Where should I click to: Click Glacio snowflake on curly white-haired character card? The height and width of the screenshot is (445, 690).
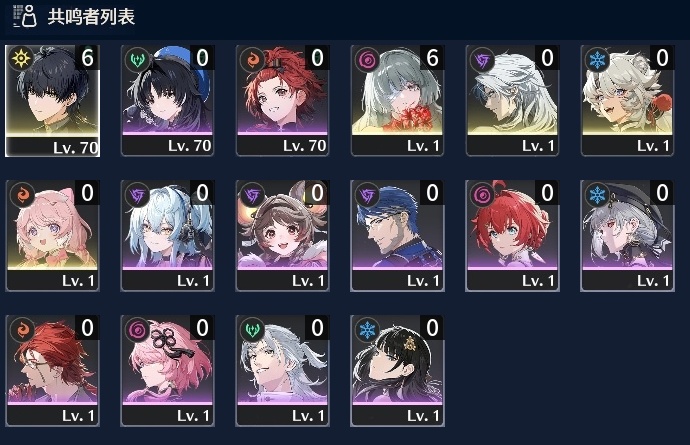(x=597, y=60)
